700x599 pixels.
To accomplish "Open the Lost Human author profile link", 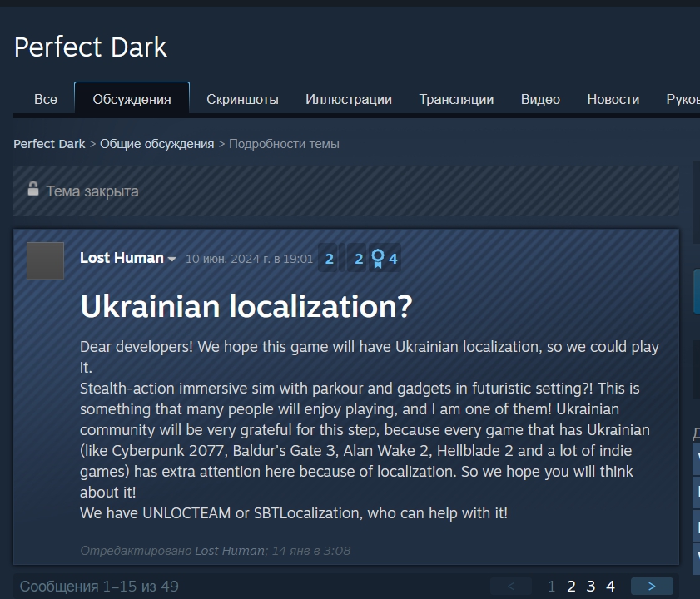I will point(122,258).
